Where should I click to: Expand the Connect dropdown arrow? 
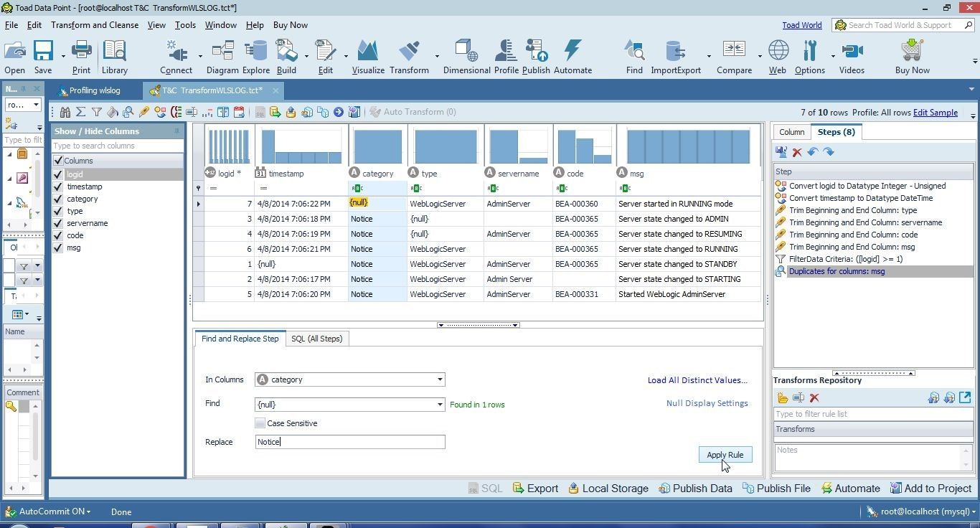[200, 56]
